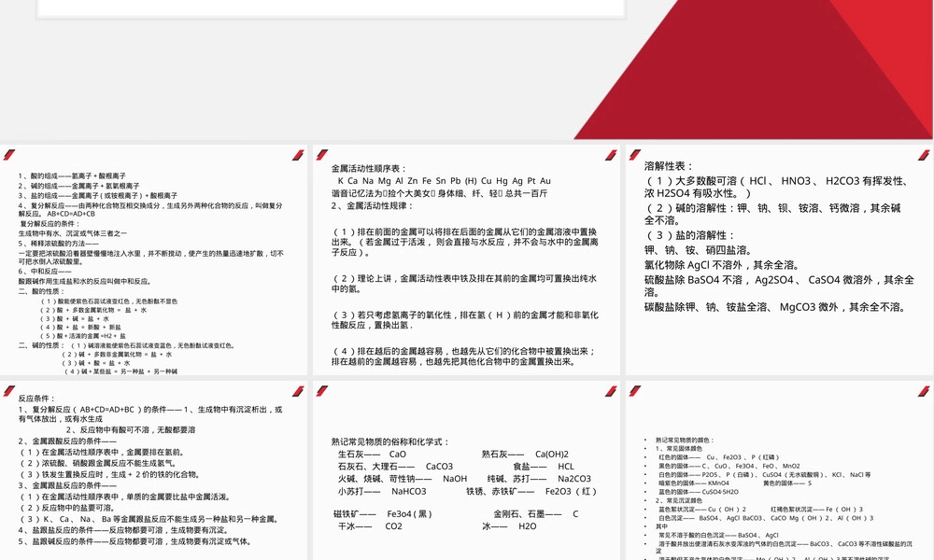Click the line "2、金属跟酸反应的条件——"
This screenshot has height=560, width=934.
(x=67, y=441)
